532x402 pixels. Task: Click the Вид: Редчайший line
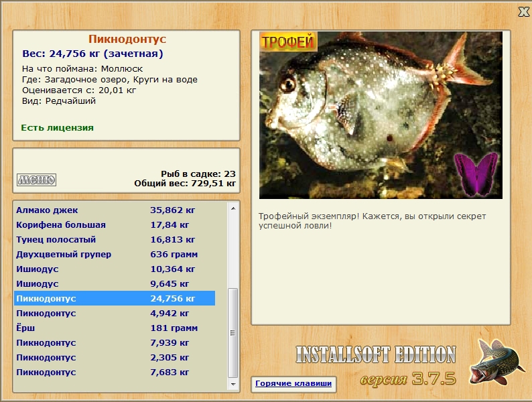(59, 101)
